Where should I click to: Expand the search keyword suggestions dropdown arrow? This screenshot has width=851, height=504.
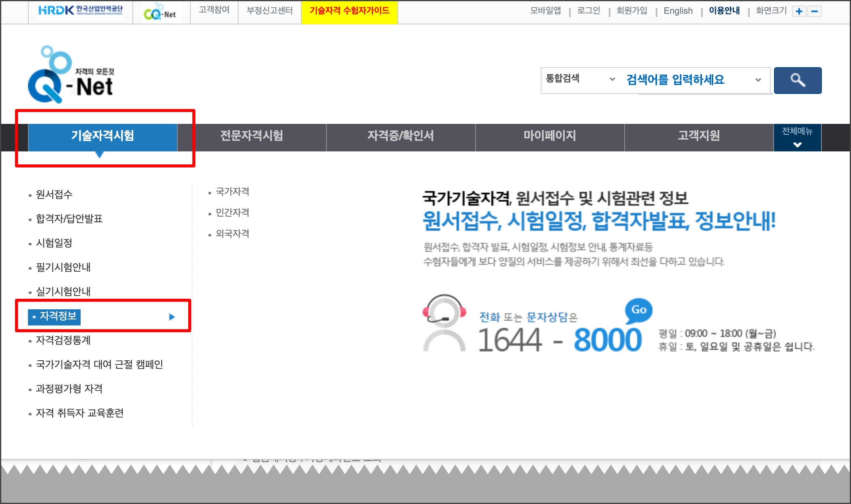click(758, 80)
